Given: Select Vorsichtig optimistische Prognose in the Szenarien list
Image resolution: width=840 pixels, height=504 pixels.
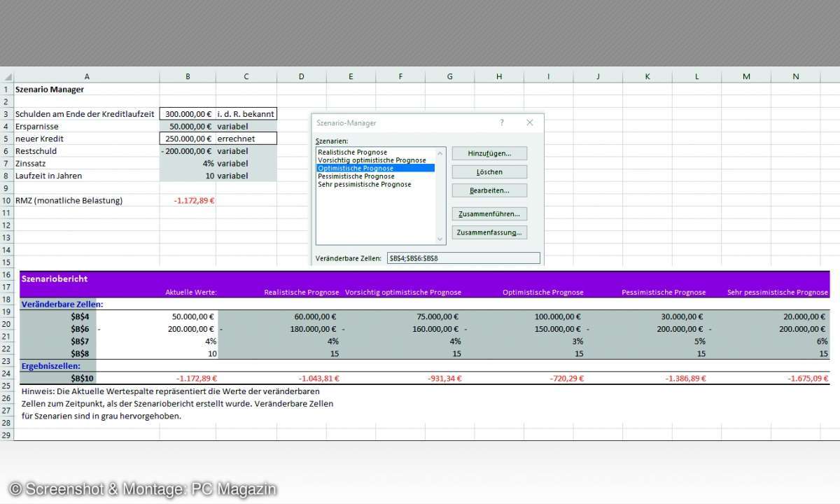Looking at the screenshot, I should coord(372,160).
